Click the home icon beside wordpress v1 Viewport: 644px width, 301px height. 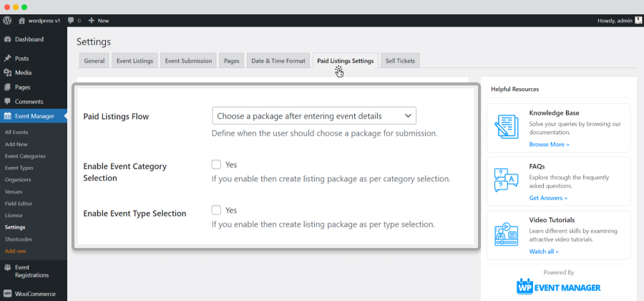coord(21,20)
